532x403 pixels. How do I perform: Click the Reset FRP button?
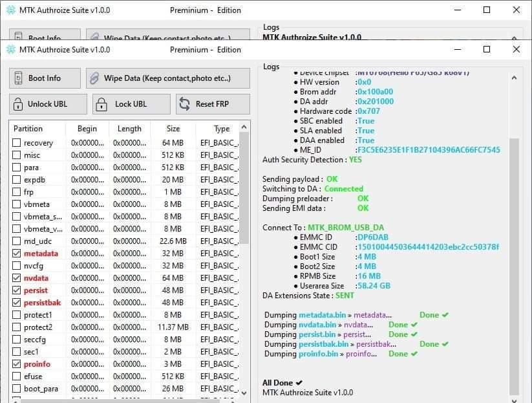point(213,104)
